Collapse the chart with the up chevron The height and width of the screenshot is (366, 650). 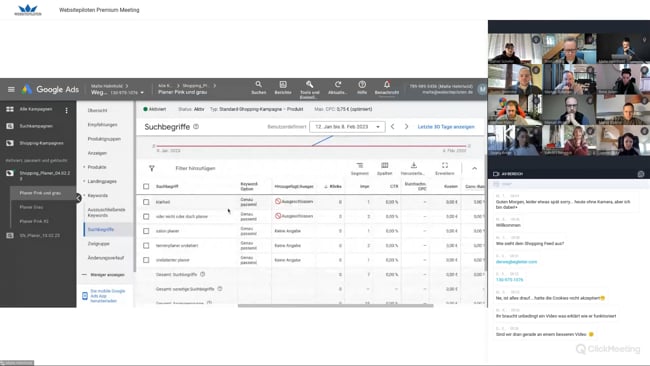coord(474,168)
